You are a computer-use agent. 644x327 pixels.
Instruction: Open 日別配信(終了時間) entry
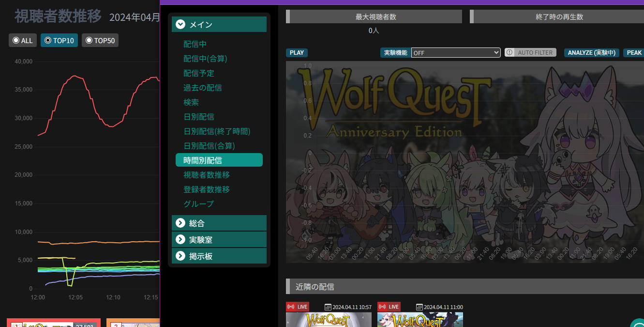tap(217, 131)
